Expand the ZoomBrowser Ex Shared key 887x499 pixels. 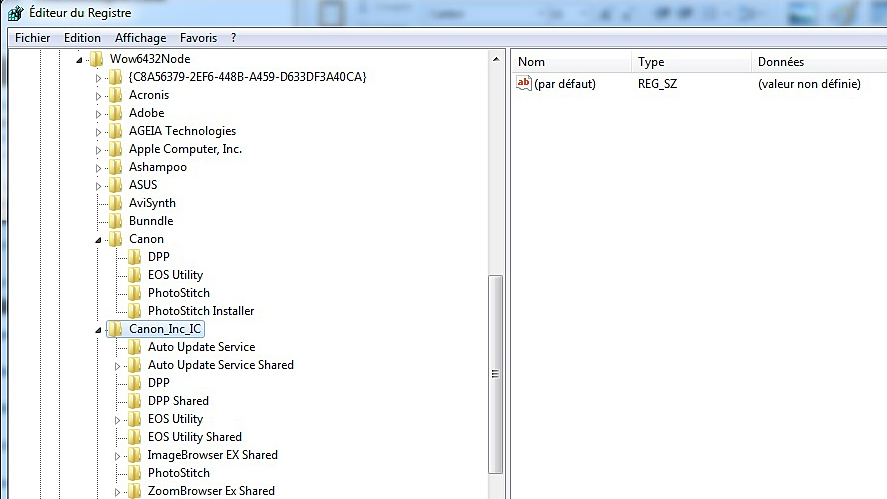pyautogui.click(x=118, y=492)
